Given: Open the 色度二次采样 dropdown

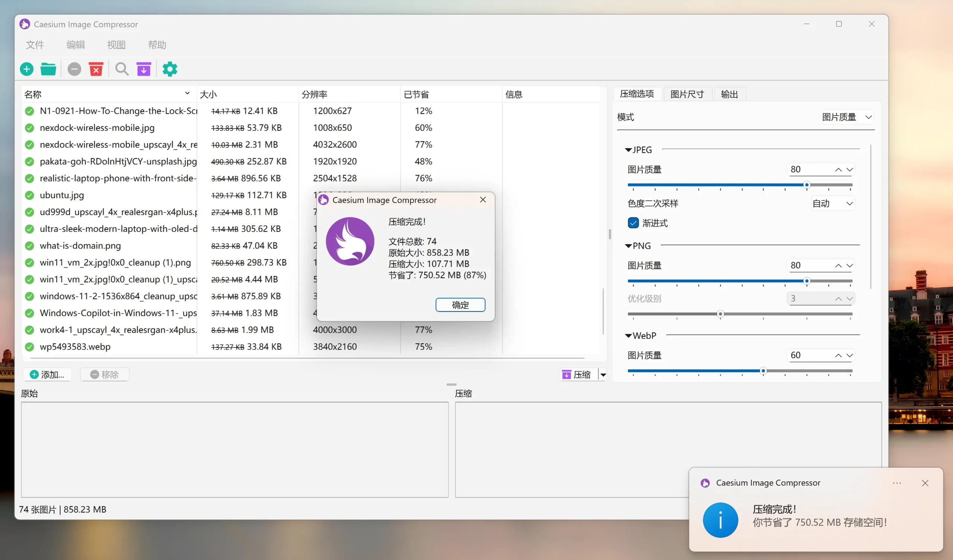Looking at the screenshot, I should tap(831, 203).
